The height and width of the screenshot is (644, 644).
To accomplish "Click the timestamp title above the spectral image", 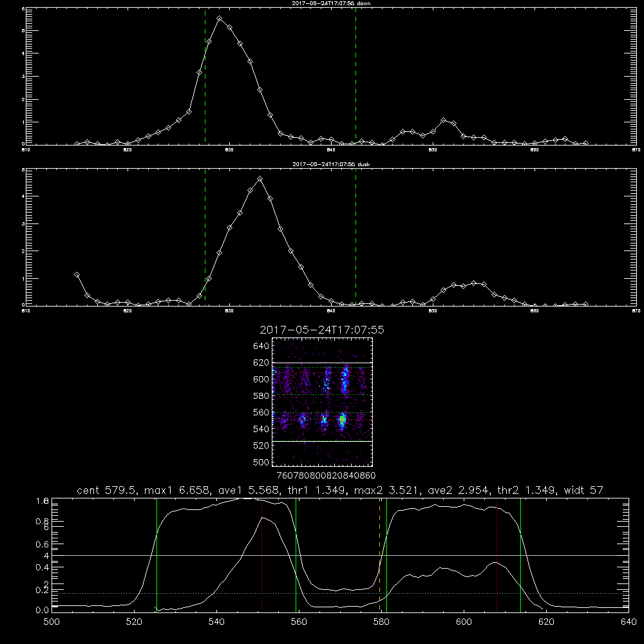I will tap(322, 330).
